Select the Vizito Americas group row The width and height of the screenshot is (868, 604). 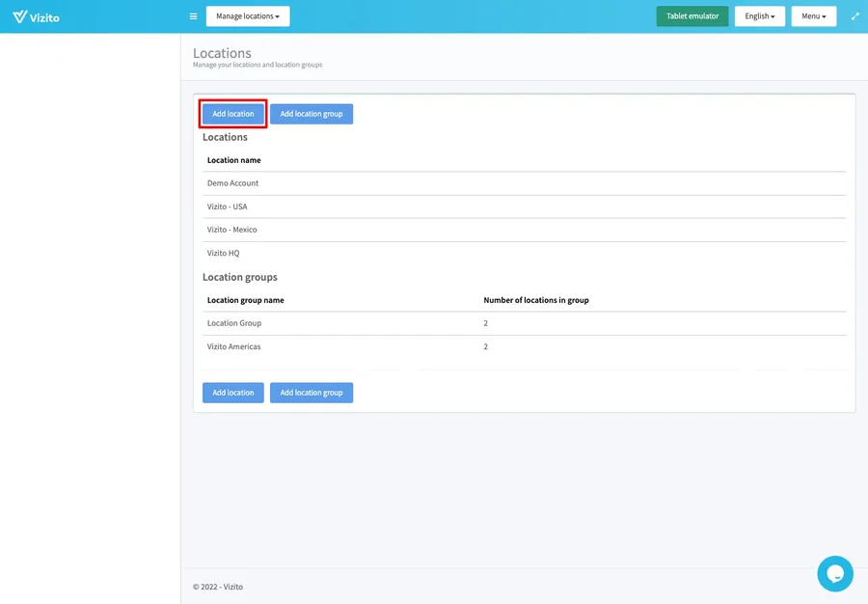tap(234, 346)
